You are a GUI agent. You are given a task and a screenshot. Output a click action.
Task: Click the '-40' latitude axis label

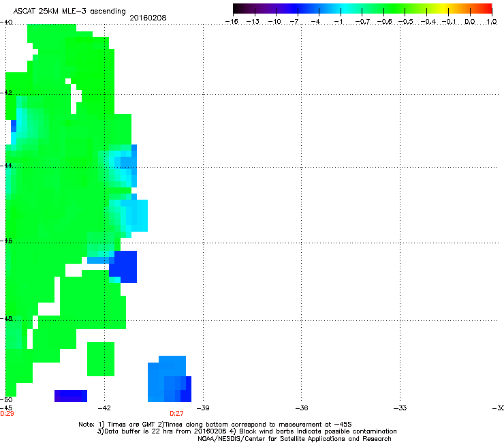[x=6, y=22]
